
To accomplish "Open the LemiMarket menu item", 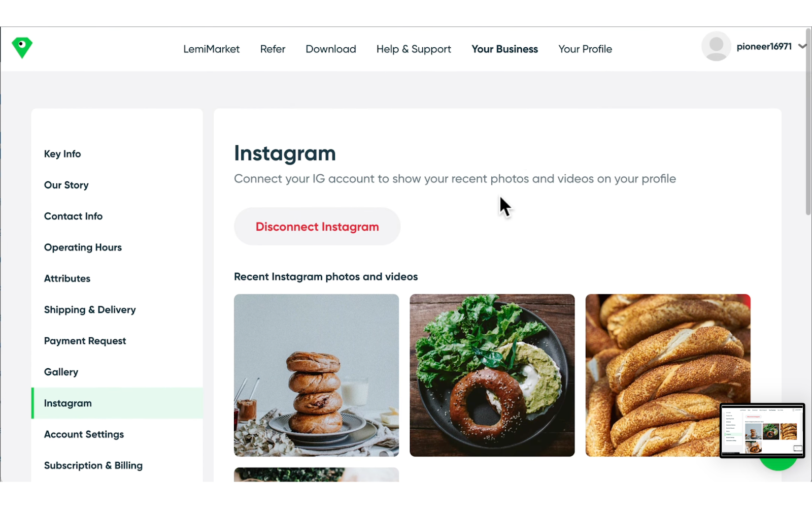I will (211, 49).
